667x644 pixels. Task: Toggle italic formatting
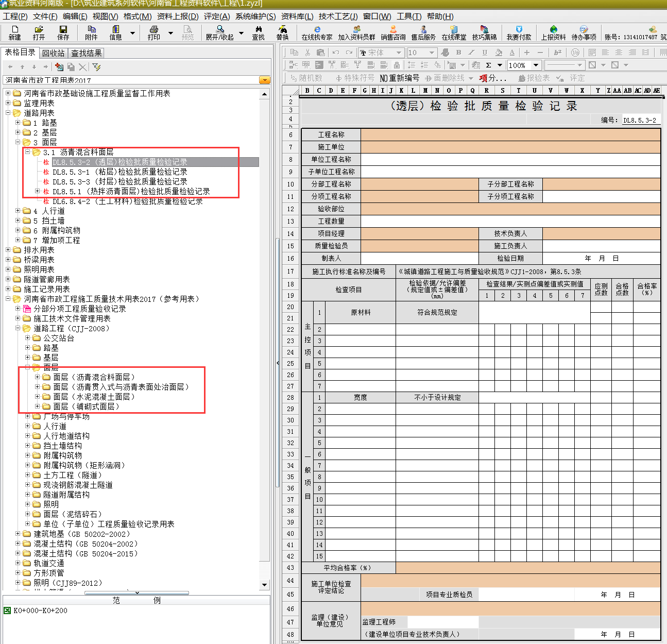tap(471, 52)
